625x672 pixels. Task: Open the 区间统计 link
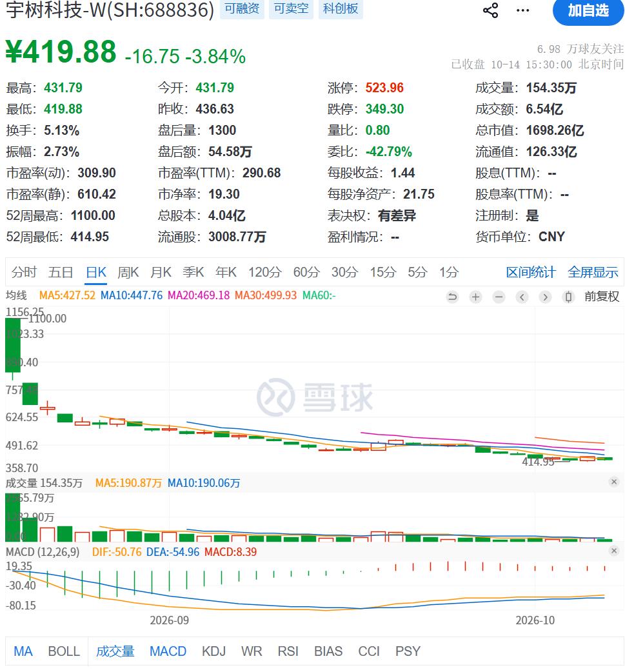point(531,272)
